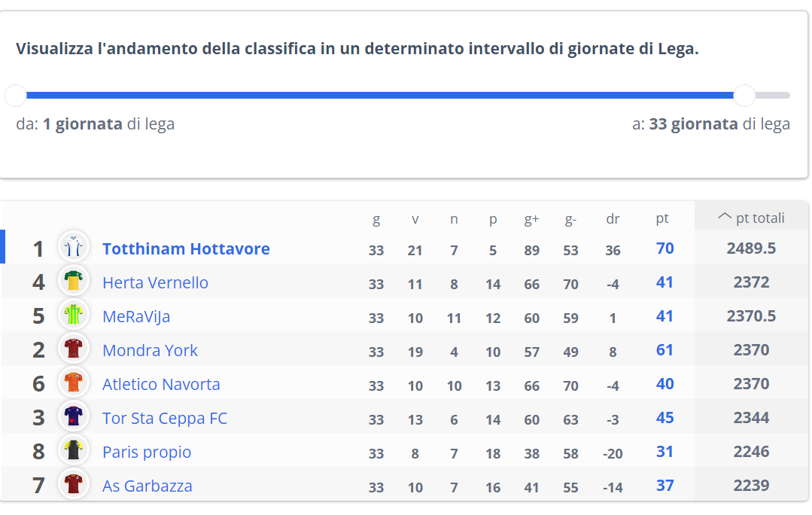The image size is (812, 515).
Task: Click Tor Sta Ceppa FC navy jersey icon
Action: tap(74, 416)
